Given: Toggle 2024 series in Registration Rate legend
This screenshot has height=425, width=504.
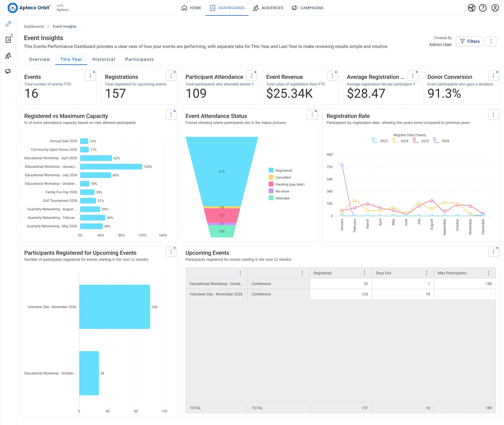Looking at the screenshot, I should point(401,141).
